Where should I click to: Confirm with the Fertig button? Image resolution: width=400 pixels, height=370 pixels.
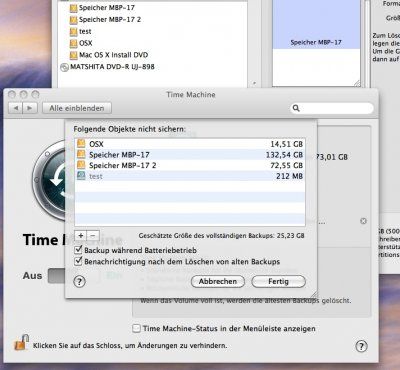[x=278, y=281]
